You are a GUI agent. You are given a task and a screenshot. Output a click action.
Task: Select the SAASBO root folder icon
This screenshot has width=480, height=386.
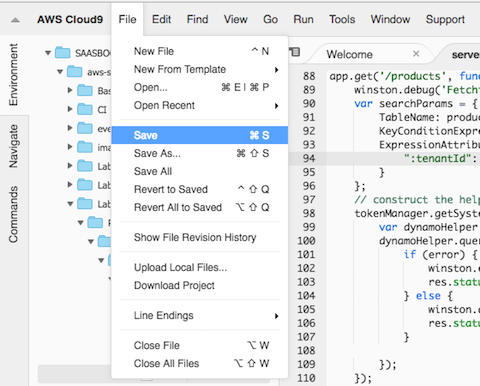pyautogui.click(x=63, y=52)
